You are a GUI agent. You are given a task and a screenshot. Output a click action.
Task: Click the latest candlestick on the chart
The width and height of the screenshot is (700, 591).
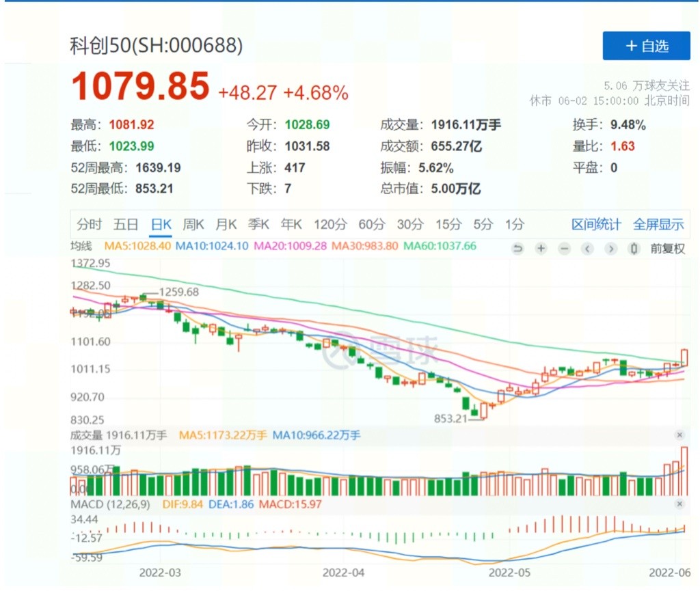point(684,356)
